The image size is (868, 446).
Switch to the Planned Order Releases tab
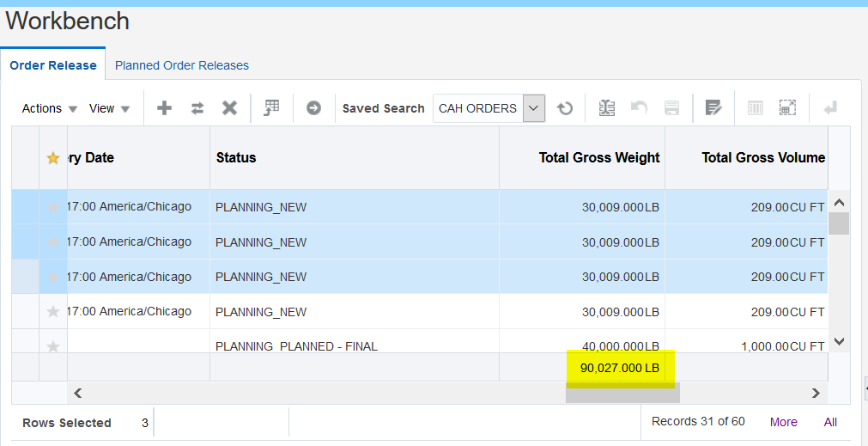pyautogui.click(x=182, y=65)
